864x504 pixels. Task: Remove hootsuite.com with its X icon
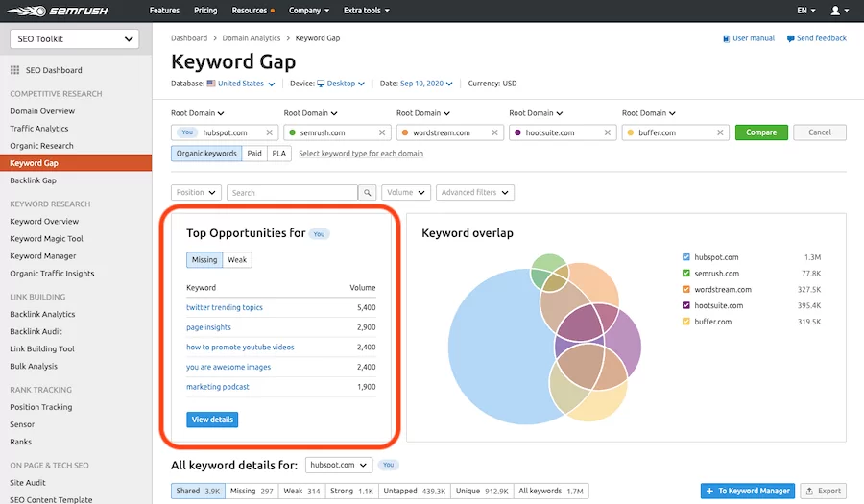point(608,132)
